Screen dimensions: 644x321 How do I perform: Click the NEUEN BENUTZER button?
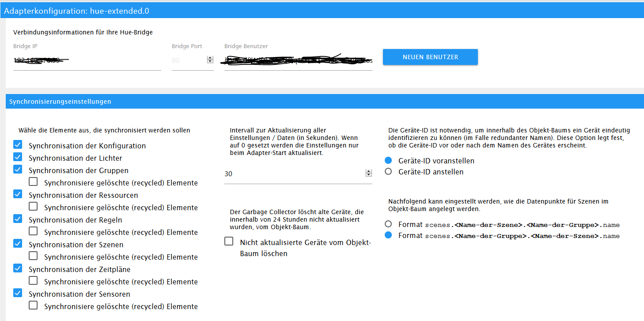point(430,57)
